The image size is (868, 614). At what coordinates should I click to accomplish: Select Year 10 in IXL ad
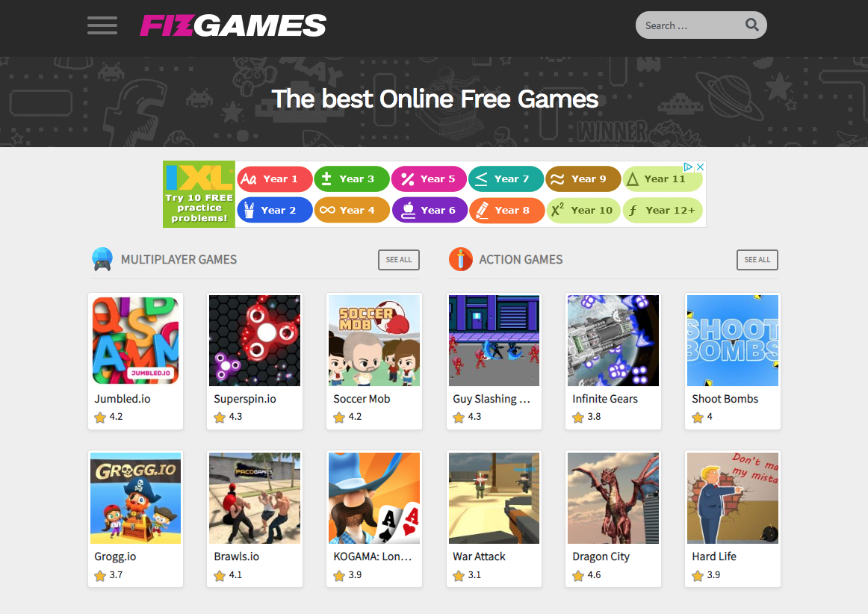click(583, 211)
